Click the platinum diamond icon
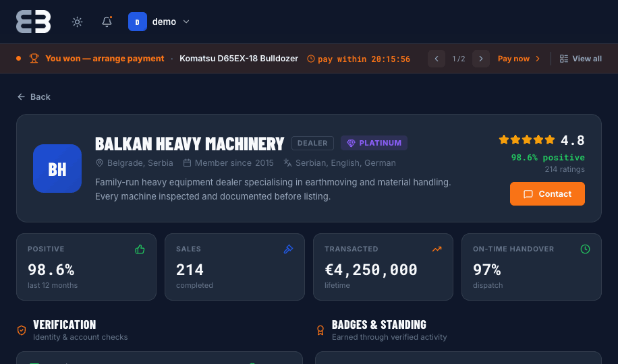The image size is (618, 364). click(x=351, y=144)
